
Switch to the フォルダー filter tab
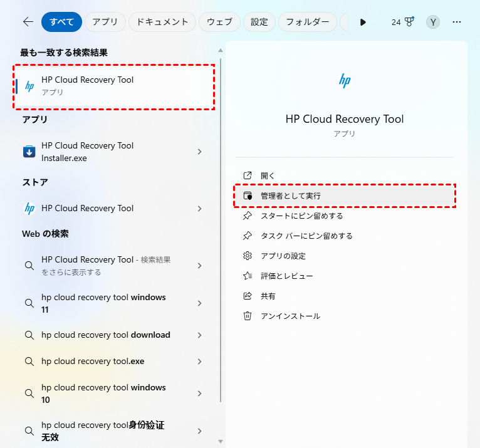click(x=307, y=22)
